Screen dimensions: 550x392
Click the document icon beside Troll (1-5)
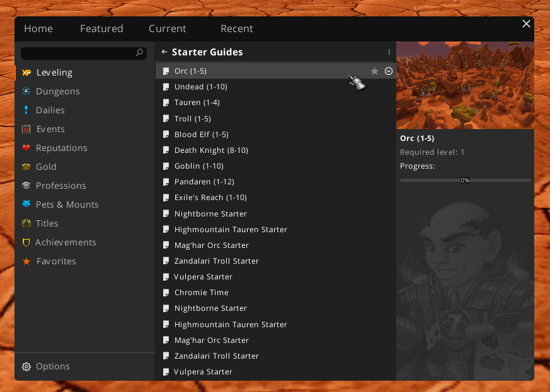tap(166, 119)
